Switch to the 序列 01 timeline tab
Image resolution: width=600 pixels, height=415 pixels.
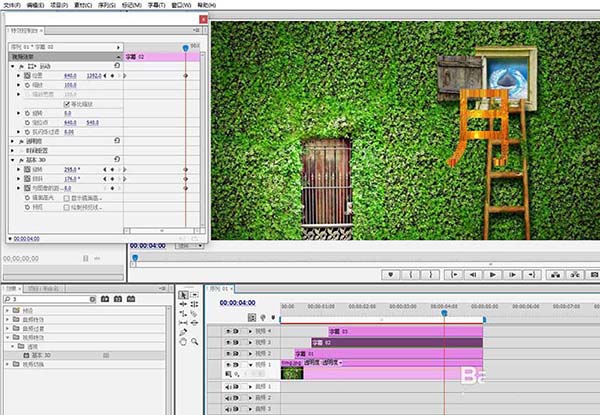(219, 288)
